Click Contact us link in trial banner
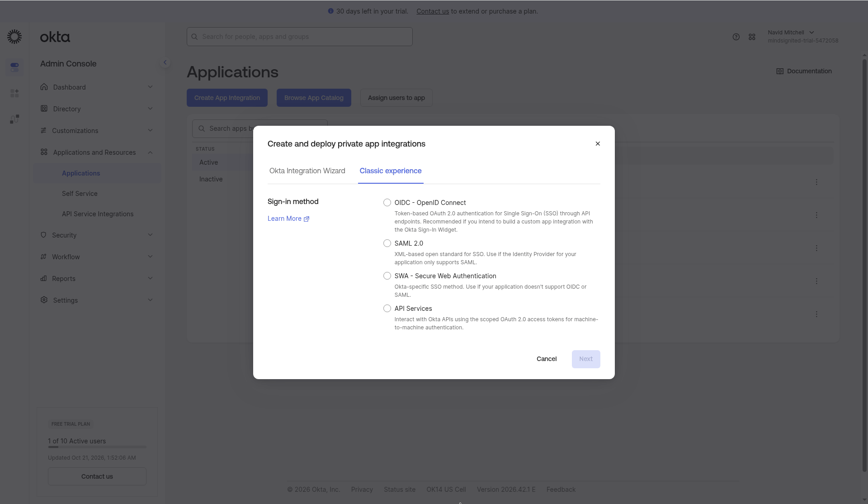Screen dimensions: 868x504 (433, 11)
